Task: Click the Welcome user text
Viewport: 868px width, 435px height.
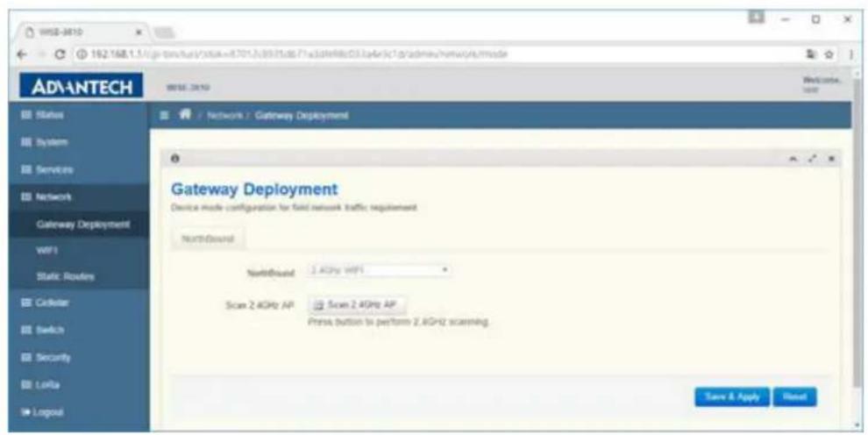Action: [822, 84]
